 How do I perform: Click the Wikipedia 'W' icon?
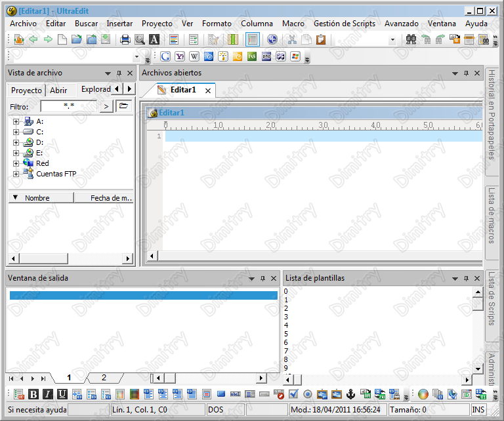(x=194, y=56)
